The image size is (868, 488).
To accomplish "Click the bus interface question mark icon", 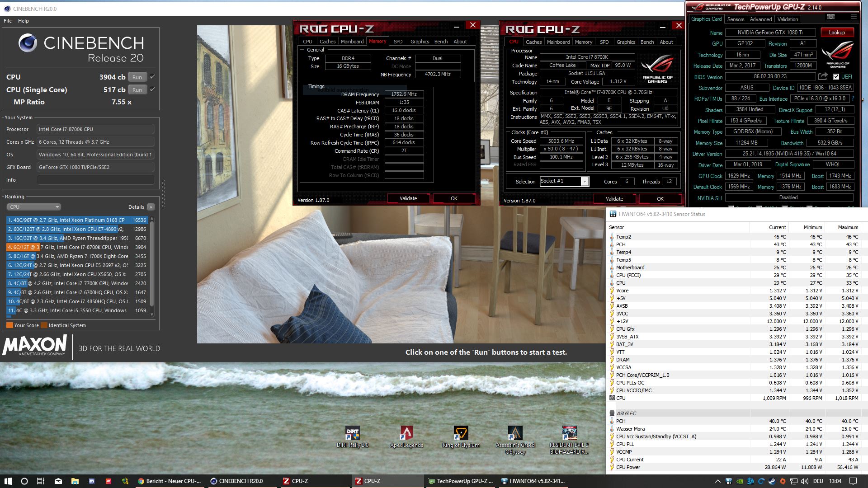I will [853, 99].
